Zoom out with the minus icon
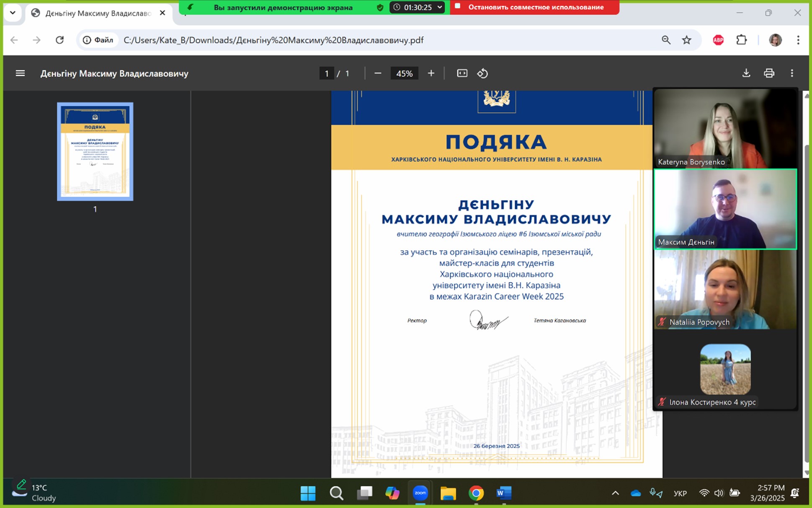This screenshot has height=508, width=812. point(378,73)
